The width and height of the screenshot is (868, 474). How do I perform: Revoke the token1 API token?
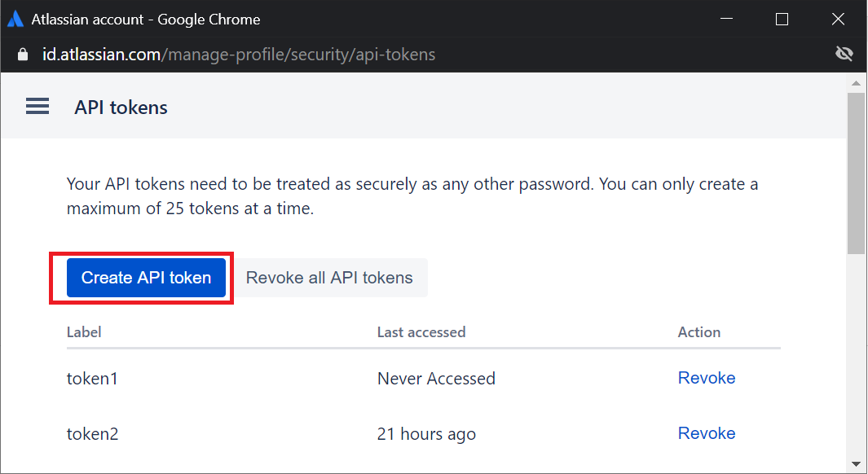click(706, 378)
